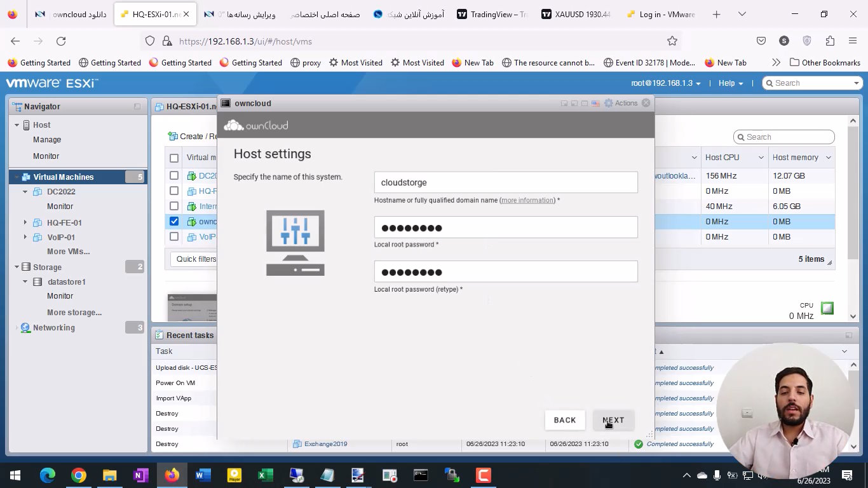Click the ownCloud logo in the console header
Image resolution: width=868 pixels, height=488 pixels.
tap(256, 125)
